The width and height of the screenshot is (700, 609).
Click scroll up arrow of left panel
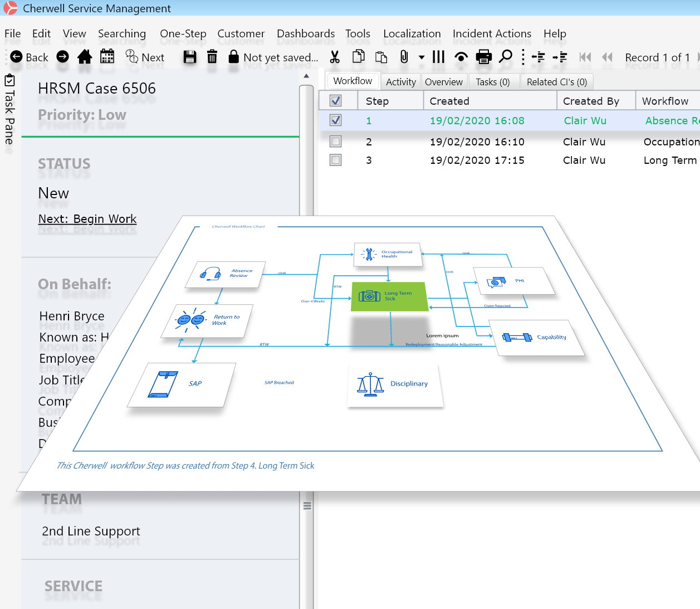tap(306, 76)
